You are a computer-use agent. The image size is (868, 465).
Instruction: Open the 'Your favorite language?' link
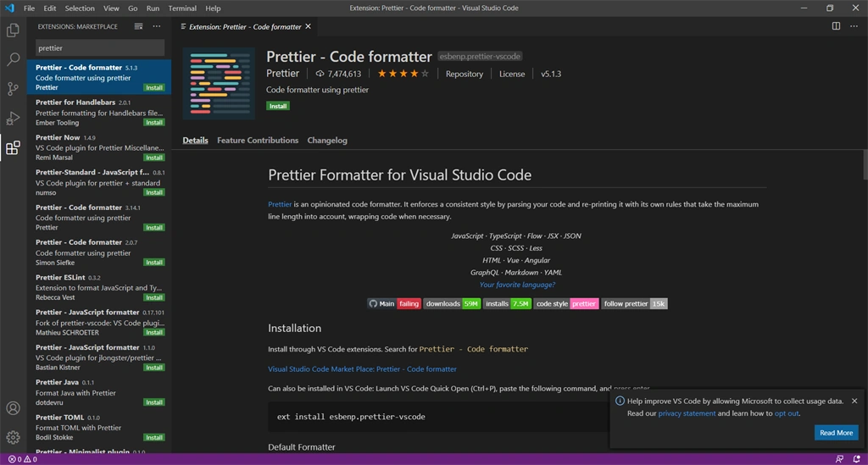tap(517, 285)
